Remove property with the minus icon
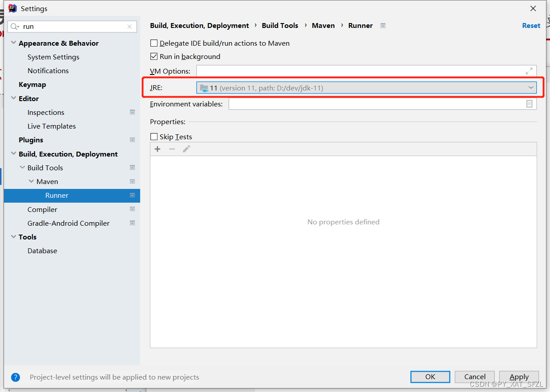This screenshot has height=392, width=550. (x=172, y=149)
